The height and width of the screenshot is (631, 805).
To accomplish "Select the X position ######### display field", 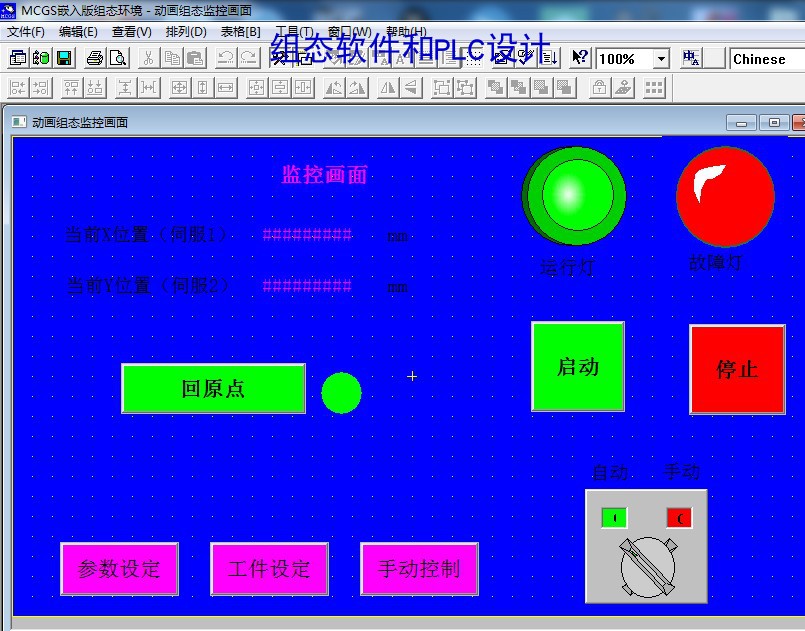I will coord(307,235).
